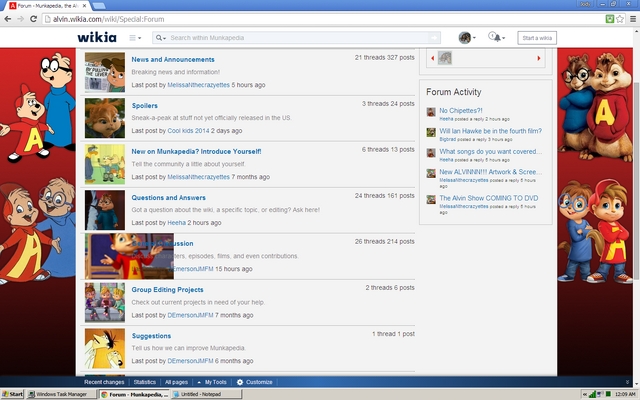The height and width of the screenshot is (400, 640).
Task: Open the Windows Start button
Action: point(12,394)
